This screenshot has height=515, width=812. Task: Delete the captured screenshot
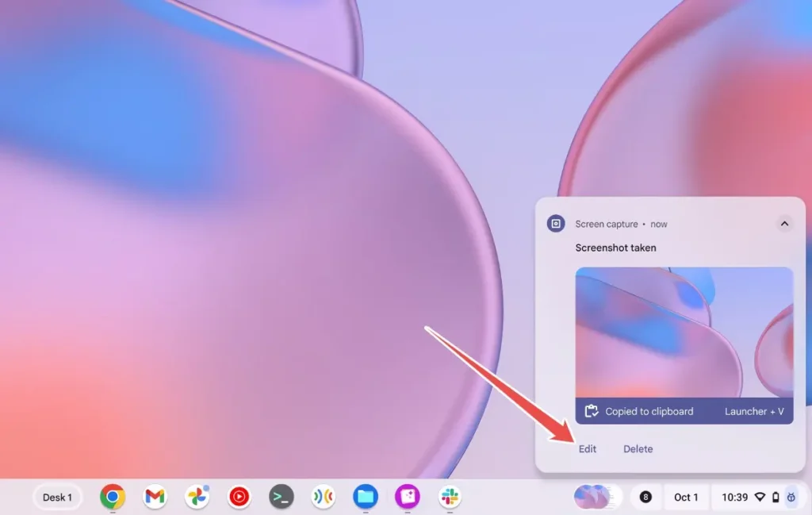(638, 449)
